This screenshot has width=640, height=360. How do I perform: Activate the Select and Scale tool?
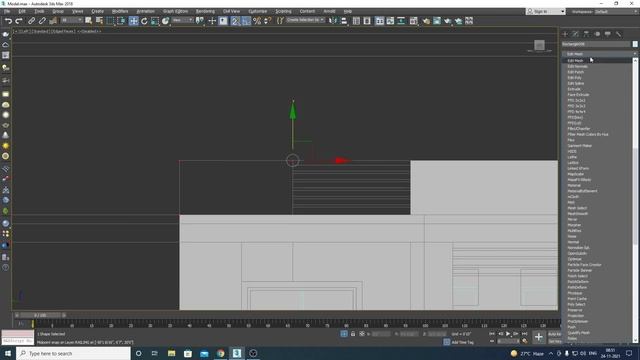[155, 21]
